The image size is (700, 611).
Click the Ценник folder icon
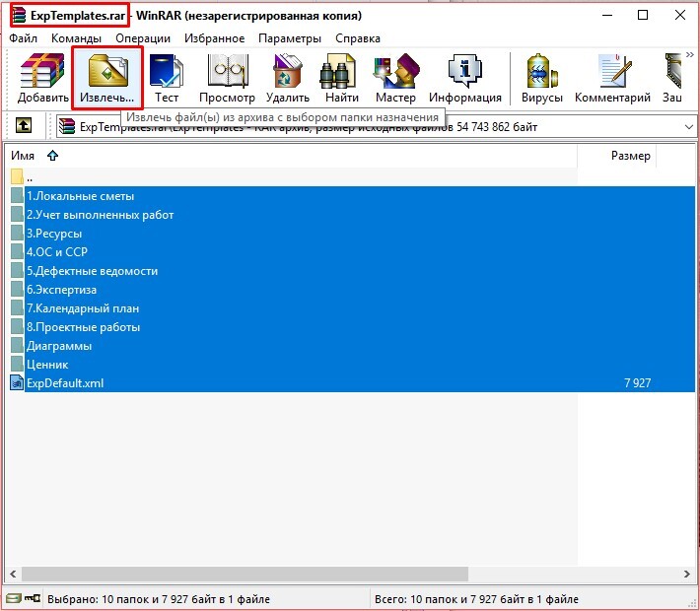(x=17, y=365)
